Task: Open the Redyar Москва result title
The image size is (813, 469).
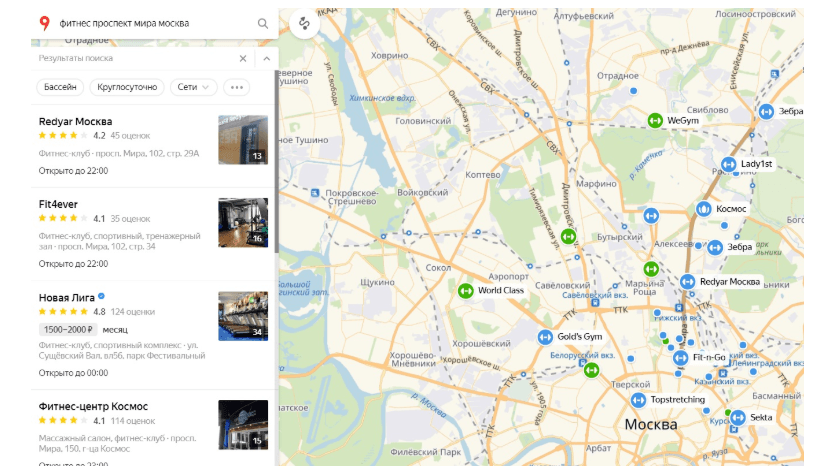Action: (76, 121)
